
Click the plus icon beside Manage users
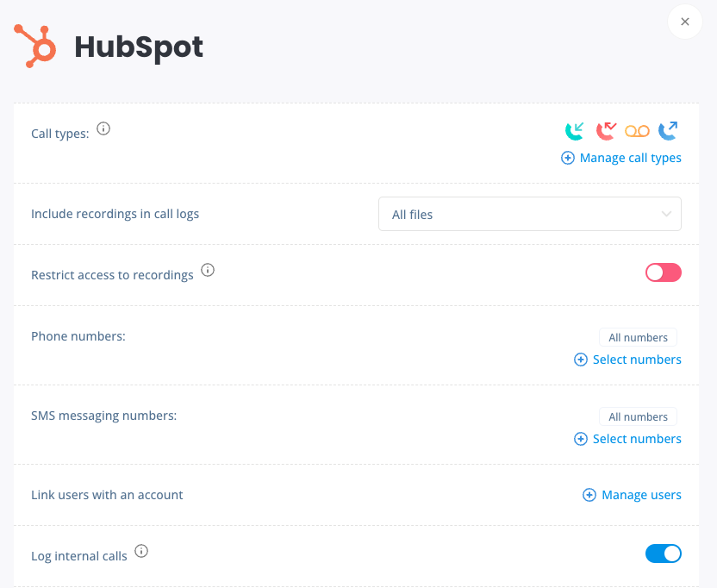589,495
